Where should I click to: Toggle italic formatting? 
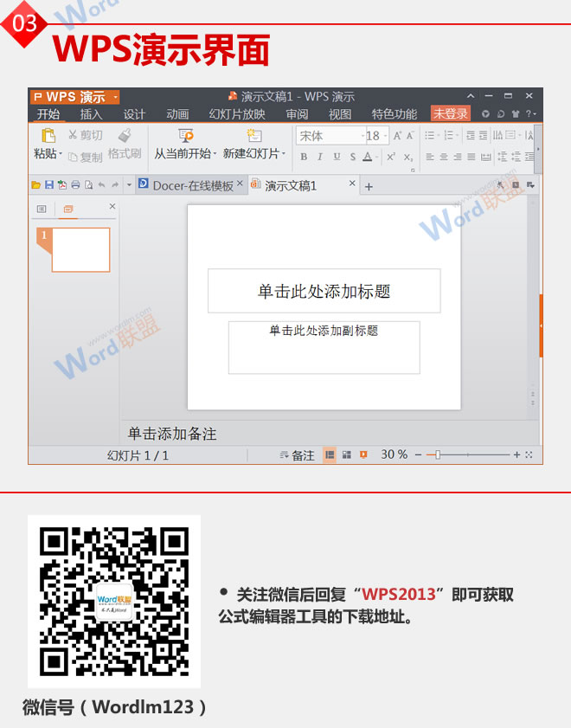pos(319,157)
